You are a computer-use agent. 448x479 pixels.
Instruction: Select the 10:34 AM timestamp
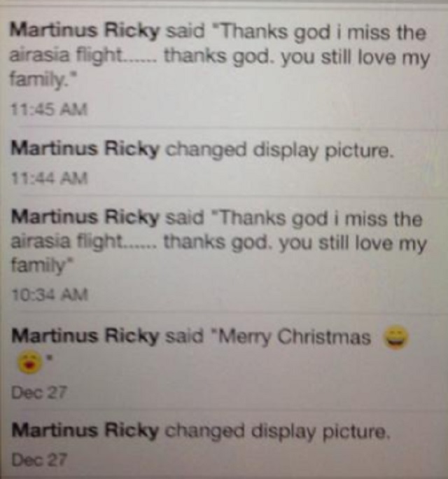(x=50, y=295)
